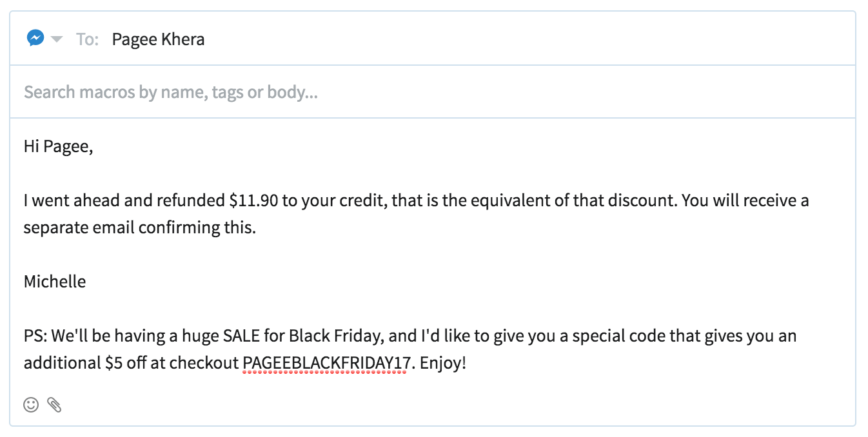Open the emoji picker smiley icon
This screenshot has height=437, width=868.
(31, 405)
